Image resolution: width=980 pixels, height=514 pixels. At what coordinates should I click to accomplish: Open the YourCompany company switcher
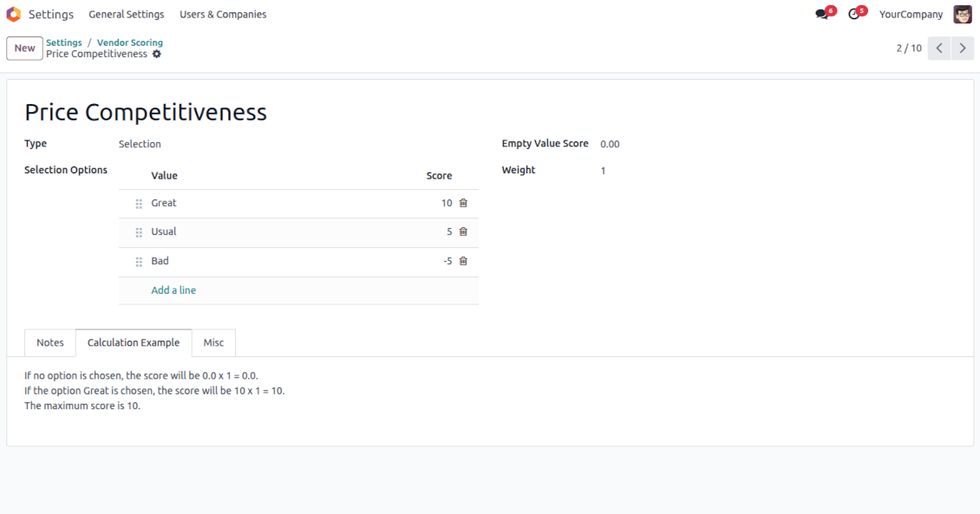(911, 15)
